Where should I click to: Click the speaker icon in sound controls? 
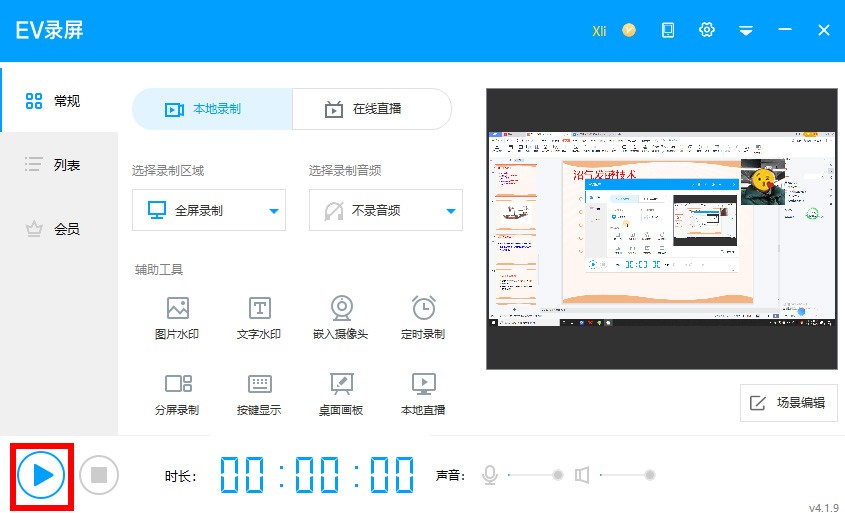click(x=582, y=475)
